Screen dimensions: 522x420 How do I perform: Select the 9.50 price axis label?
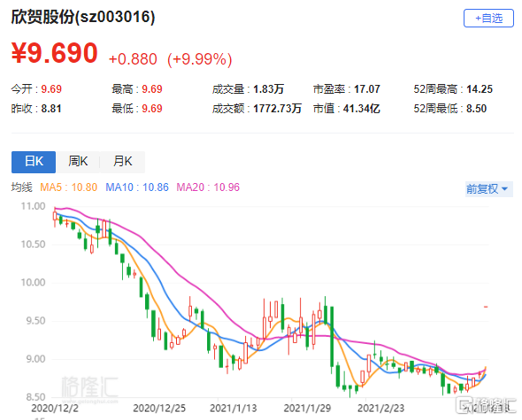(35, 321)
